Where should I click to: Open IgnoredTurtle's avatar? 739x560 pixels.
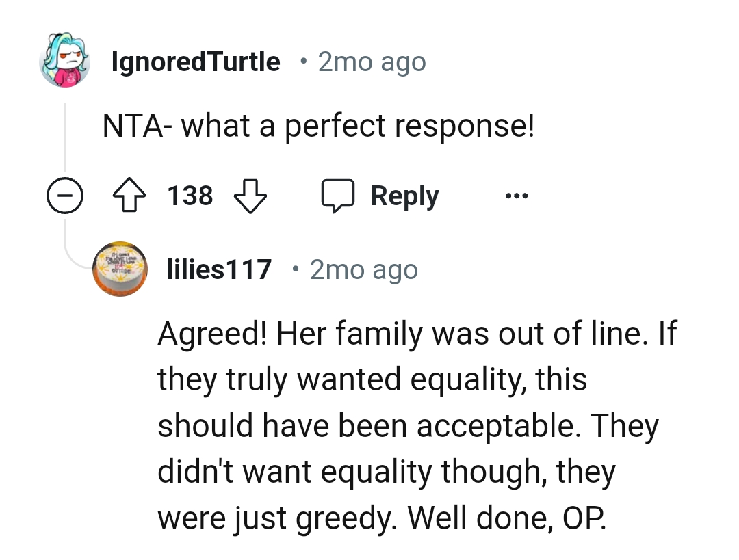tap(65, 61)
